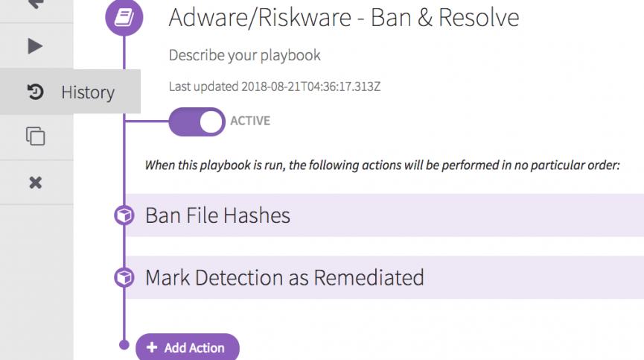
Task: Run the playbook with the play icon
Action: click(x=35, y=47)
